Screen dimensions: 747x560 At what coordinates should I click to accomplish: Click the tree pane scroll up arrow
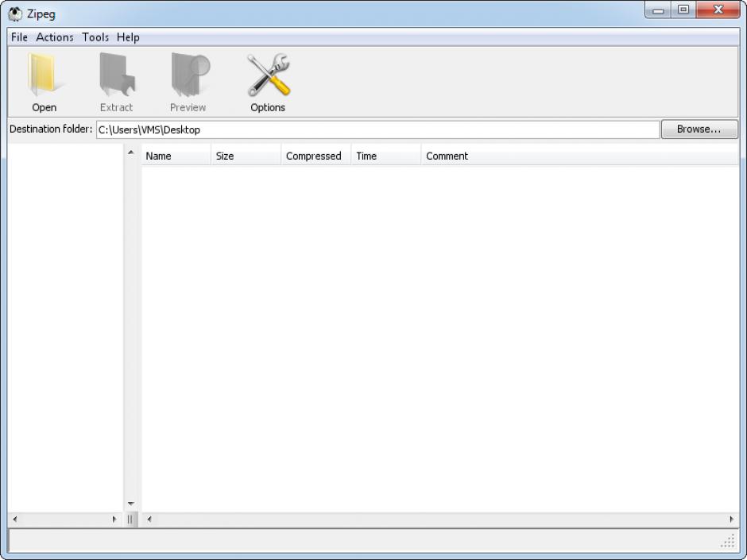coord(130,153)
